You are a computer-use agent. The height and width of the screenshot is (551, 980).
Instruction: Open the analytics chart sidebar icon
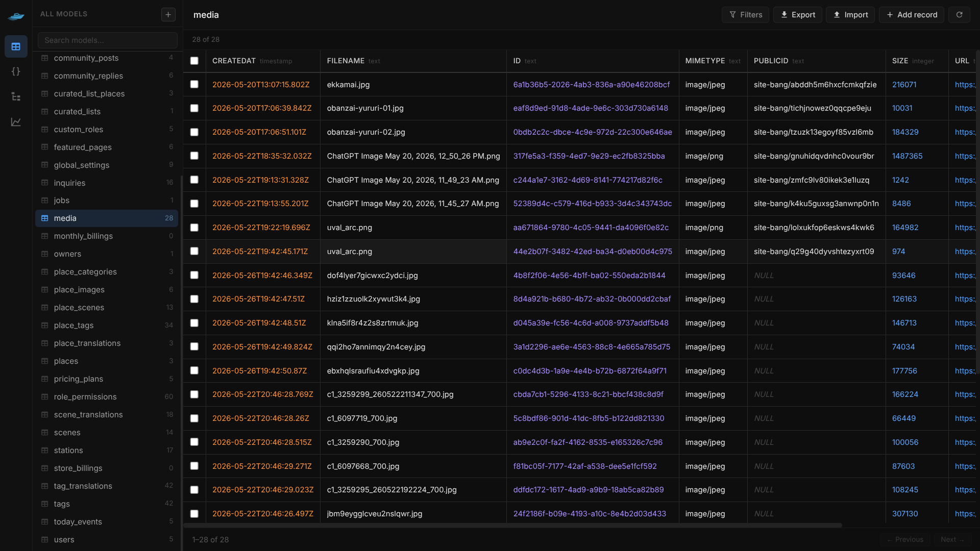click(x=16, y=122)
